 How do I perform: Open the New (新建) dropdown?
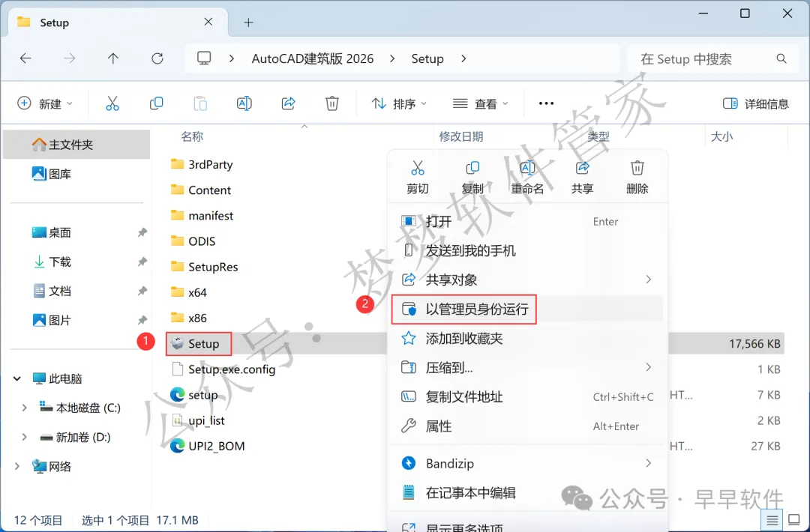tap(45, 103)
